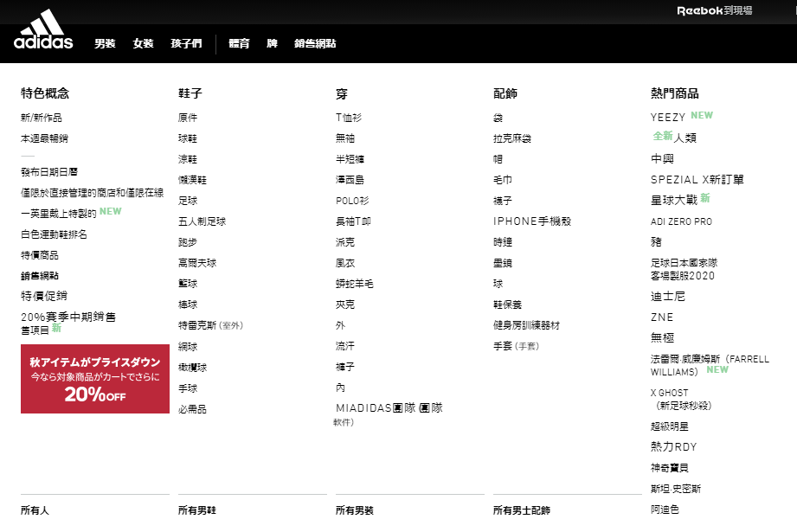
Task: Select 跑步 link
Action: pos(188,242)
